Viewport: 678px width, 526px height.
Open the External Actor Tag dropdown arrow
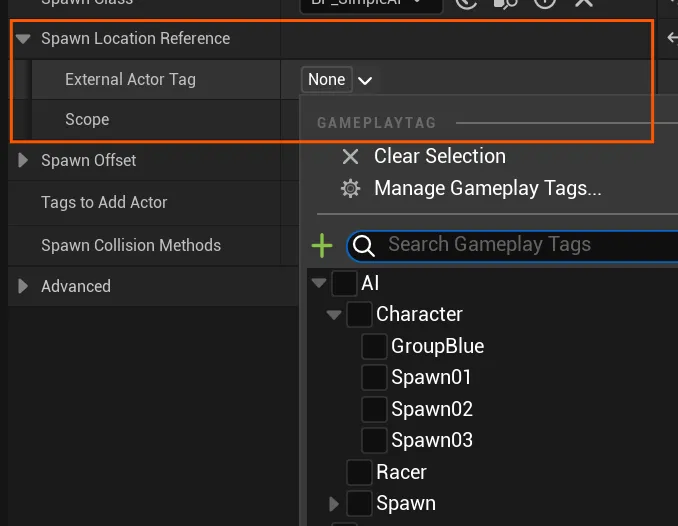(x=365, y=80)
